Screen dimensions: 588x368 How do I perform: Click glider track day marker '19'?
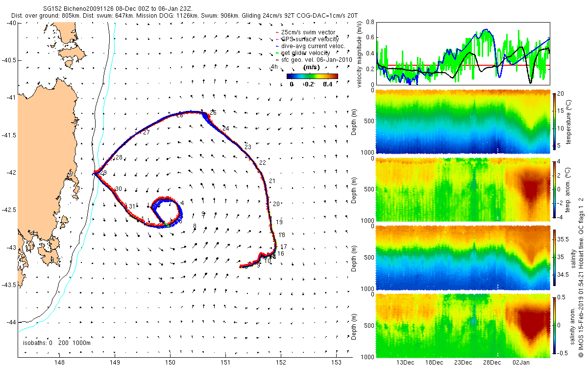tap(279, 222)
